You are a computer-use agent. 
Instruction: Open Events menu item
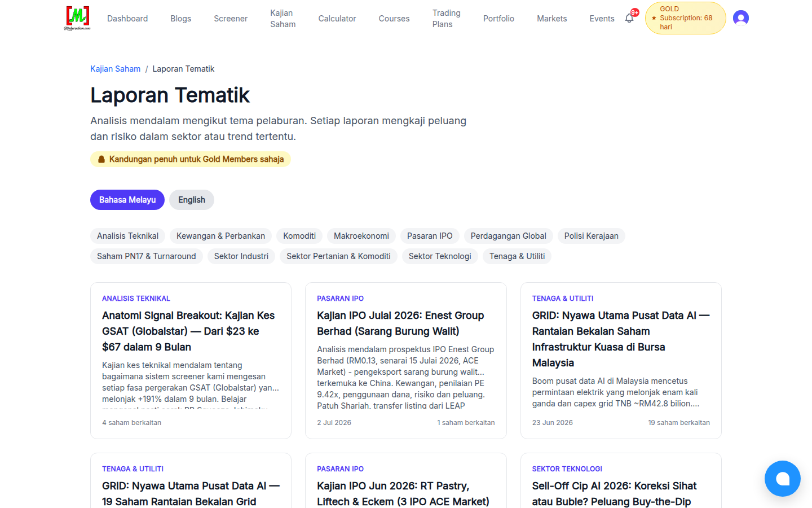(x=602, y=19)
